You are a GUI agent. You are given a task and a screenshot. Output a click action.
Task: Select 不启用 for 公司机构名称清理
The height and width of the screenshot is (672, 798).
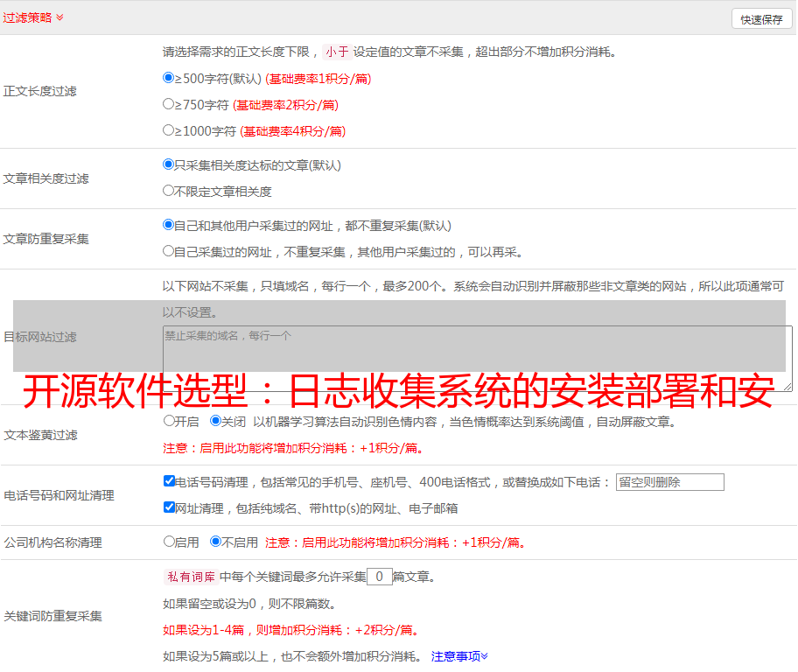point(215,542)
